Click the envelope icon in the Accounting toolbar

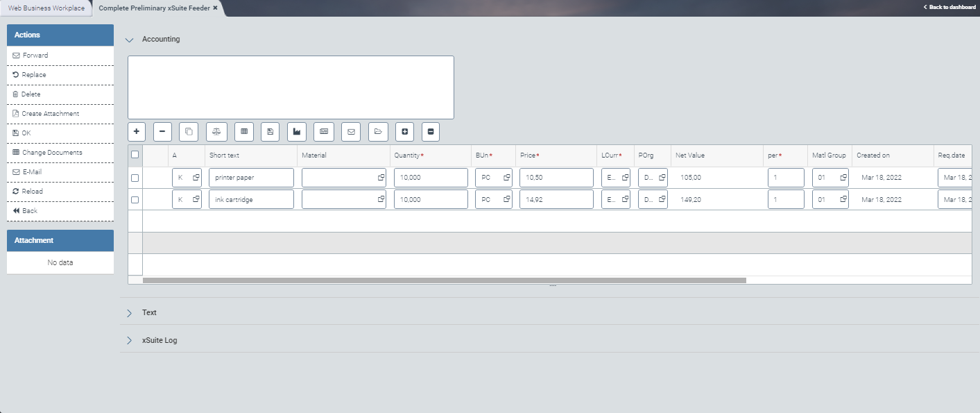(350, 132)
